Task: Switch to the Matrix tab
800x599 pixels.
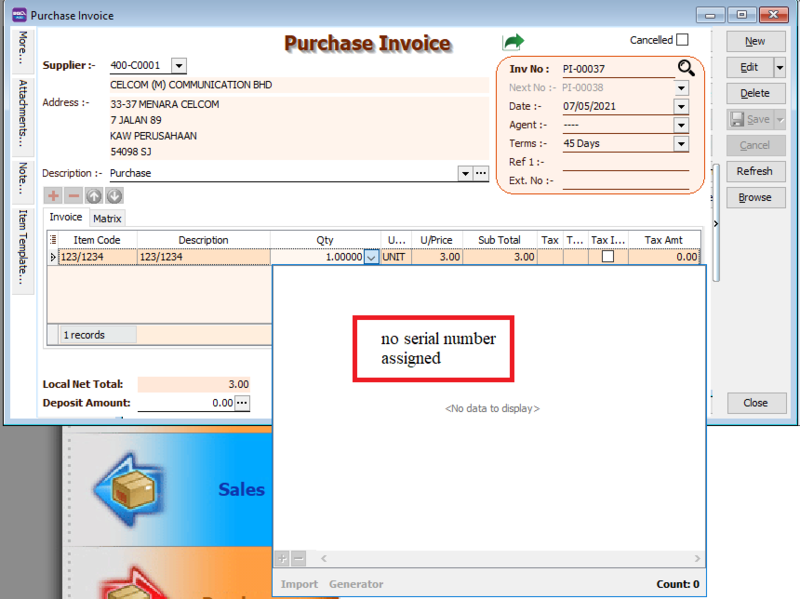Action: (x=107, y=218)
